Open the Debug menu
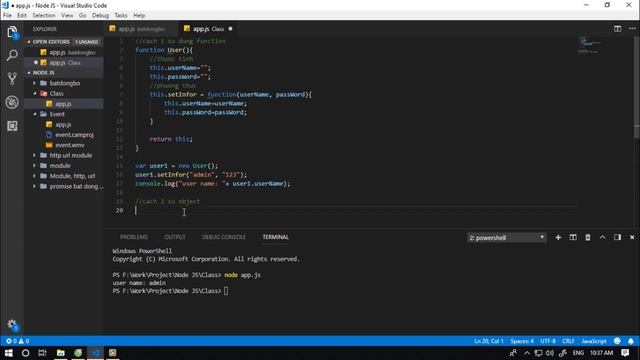 100,15
